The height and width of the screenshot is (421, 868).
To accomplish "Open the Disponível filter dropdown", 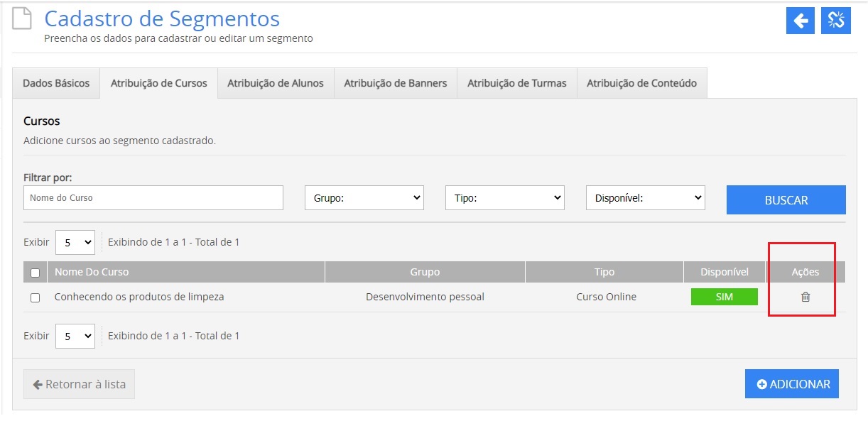I will (645, 198).
